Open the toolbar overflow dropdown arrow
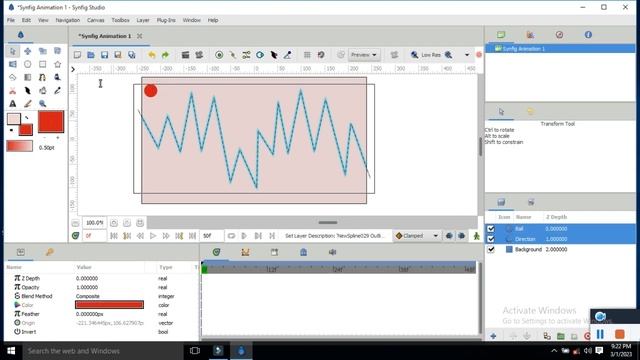Viewport: 640px width, 360px height. coord(467,55)
